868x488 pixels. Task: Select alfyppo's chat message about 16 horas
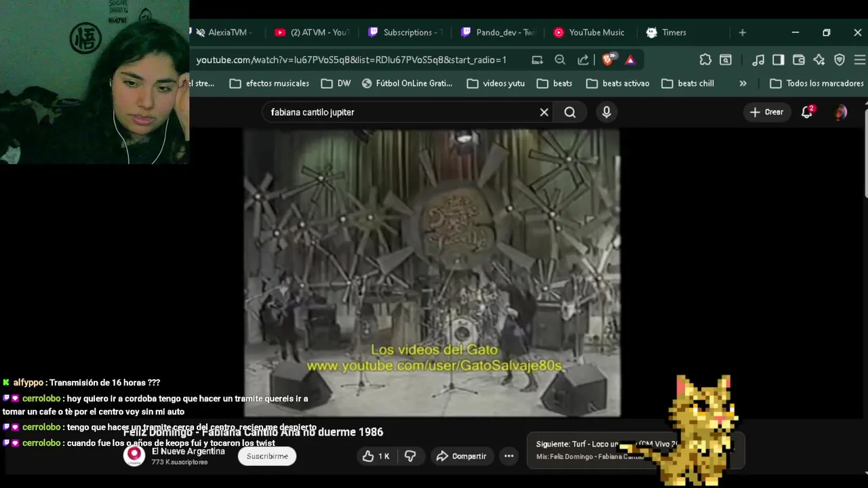81,383
